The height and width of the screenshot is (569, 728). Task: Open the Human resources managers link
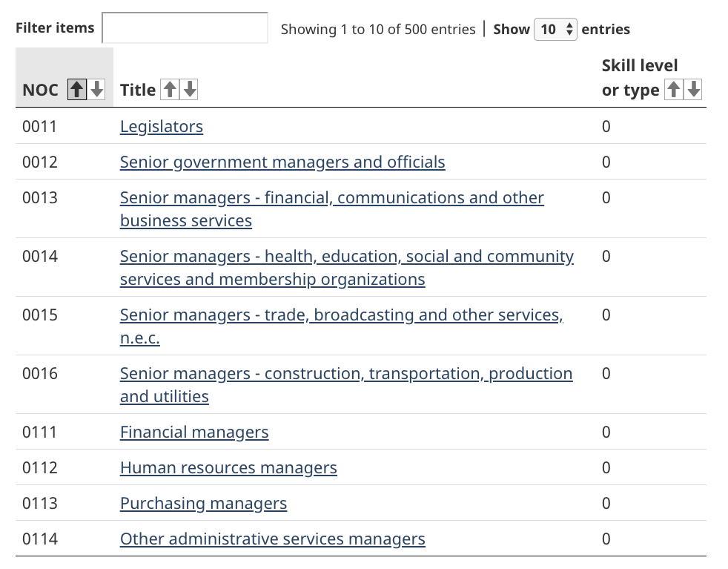[228, 467]
